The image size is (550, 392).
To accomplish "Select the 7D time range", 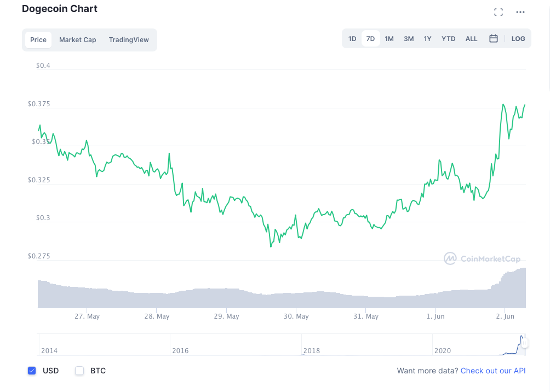I will point(370,39).
